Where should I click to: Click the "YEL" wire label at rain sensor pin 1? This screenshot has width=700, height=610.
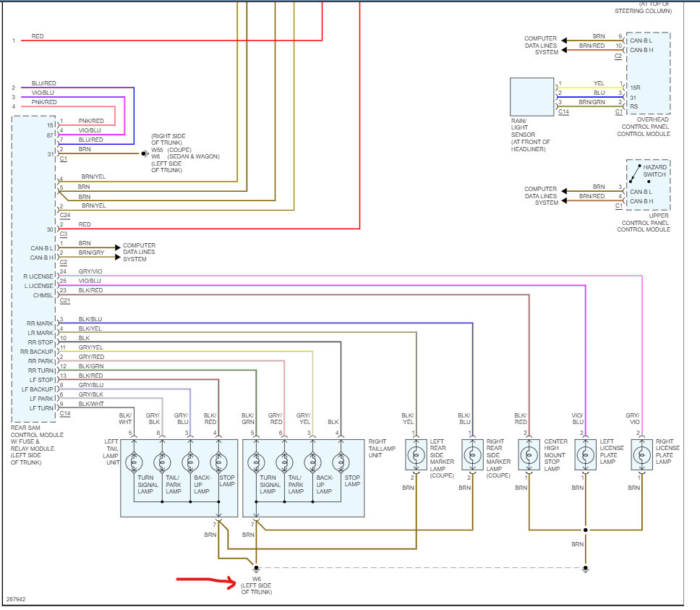click(599, 83)
